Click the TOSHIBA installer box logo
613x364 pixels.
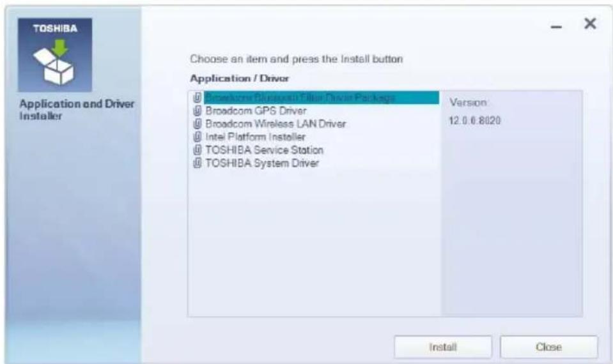tap(55, 55)
